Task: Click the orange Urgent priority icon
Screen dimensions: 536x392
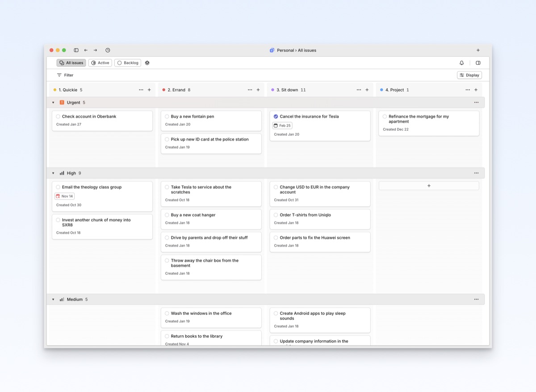Action: coord(62,102)
